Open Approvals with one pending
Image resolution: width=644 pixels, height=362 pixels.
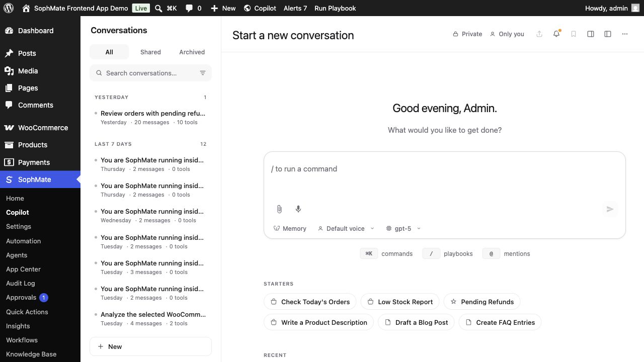[x=27, y=298]
